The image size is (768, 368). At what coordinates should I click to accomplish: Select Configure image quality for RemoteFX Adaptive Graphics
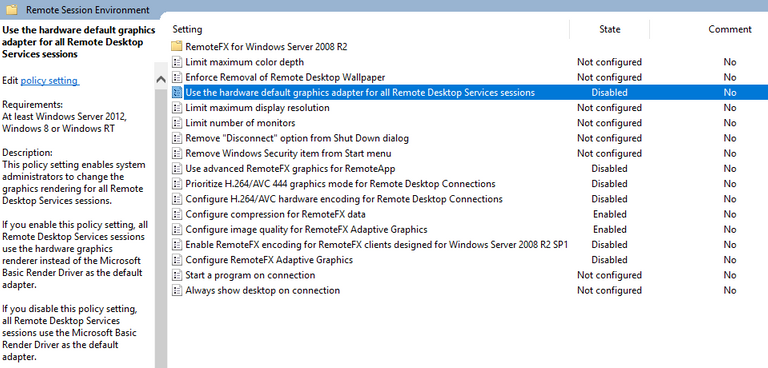tap(306, 229)
